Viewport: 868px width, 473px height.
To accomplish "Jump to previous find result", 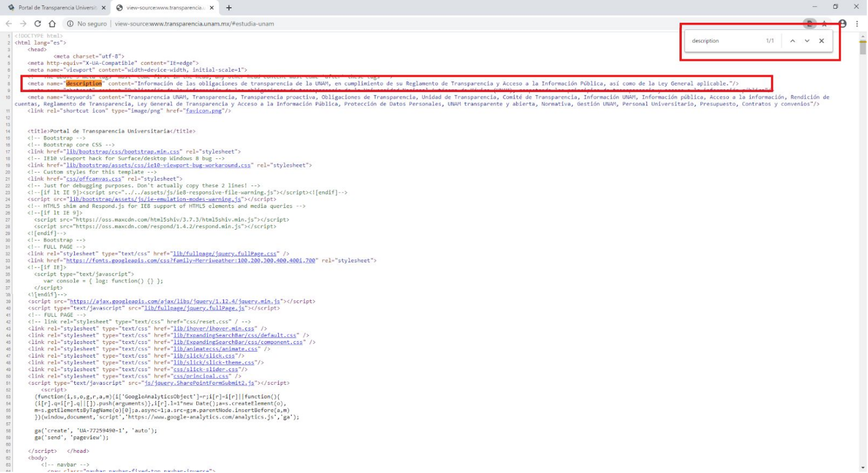I will point(793,41).
